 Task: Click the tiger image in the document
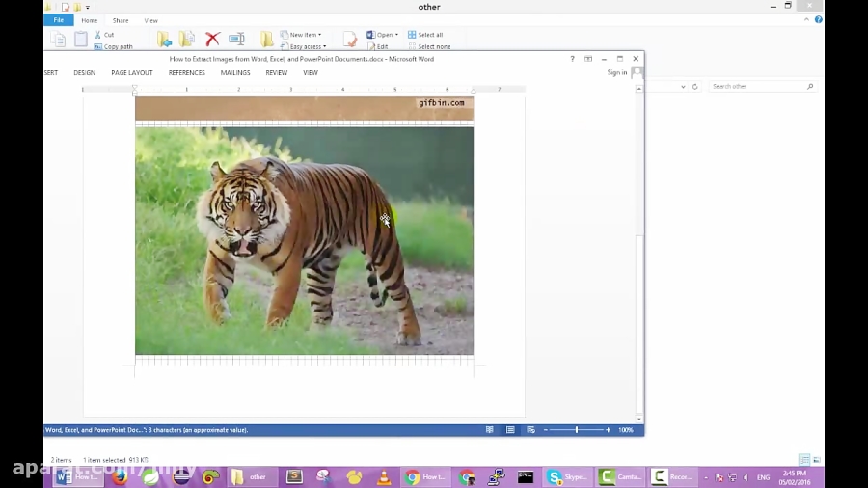(x=305, y=241)
